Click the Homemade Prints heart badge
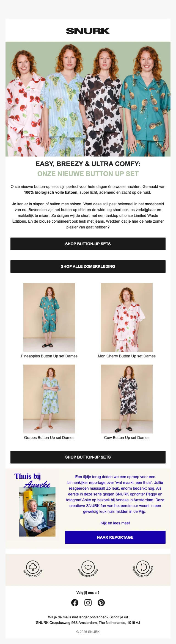 point(88,569)
